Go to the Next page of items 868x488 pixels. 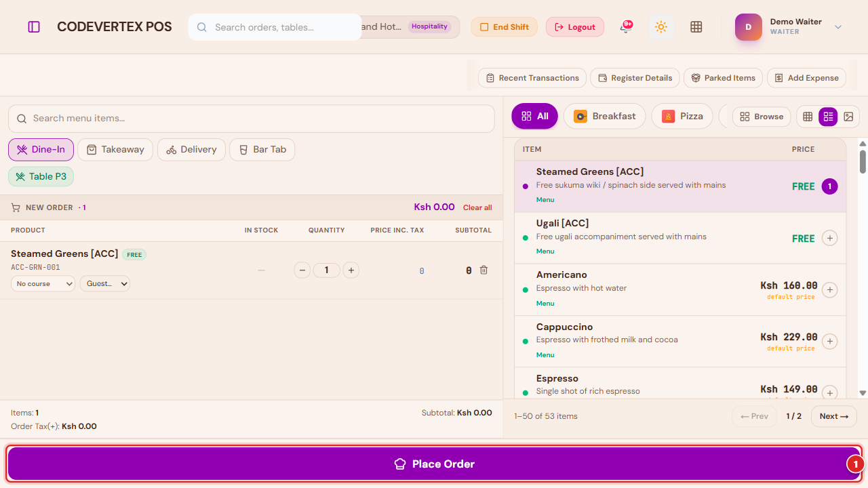tap(834, 416)
